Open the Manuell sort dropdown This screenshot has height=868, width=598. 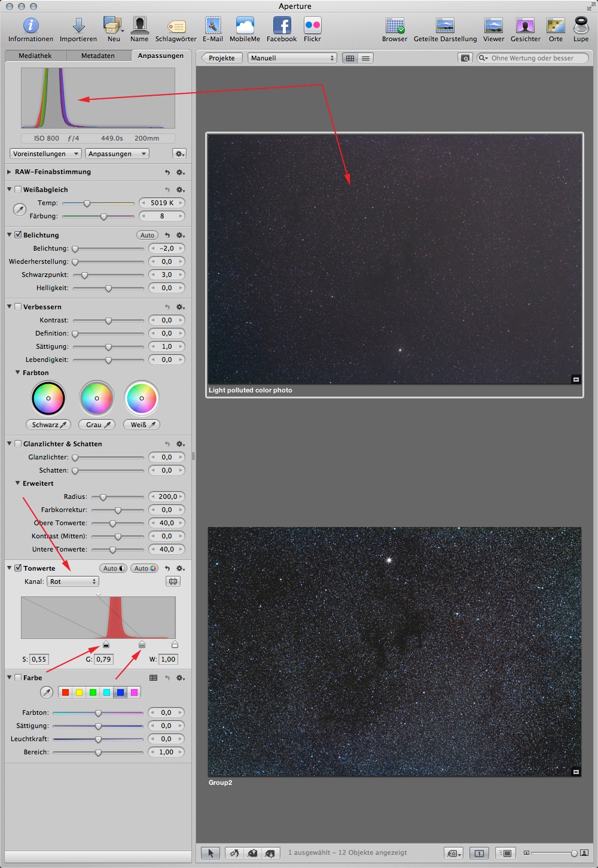tap(292, 58)
